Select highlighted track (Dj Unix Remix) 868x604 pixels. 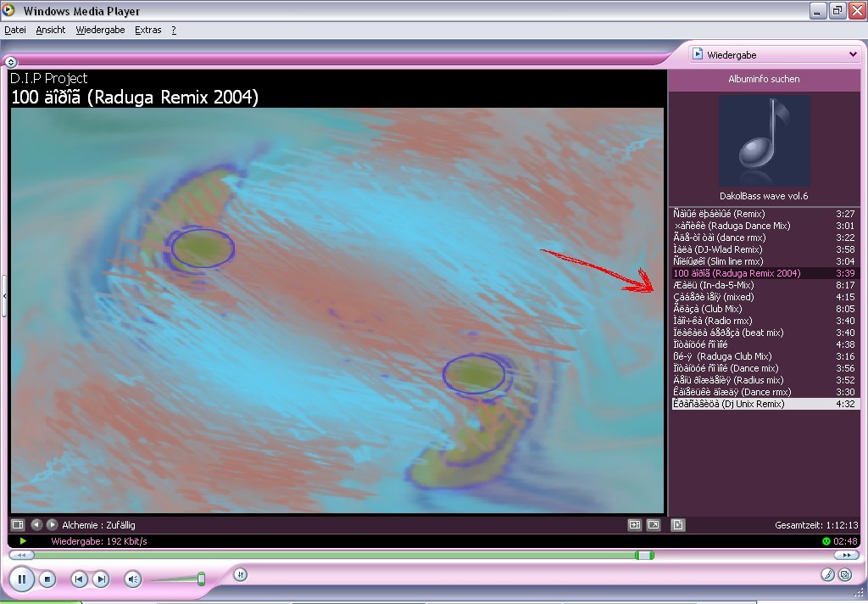765,404
